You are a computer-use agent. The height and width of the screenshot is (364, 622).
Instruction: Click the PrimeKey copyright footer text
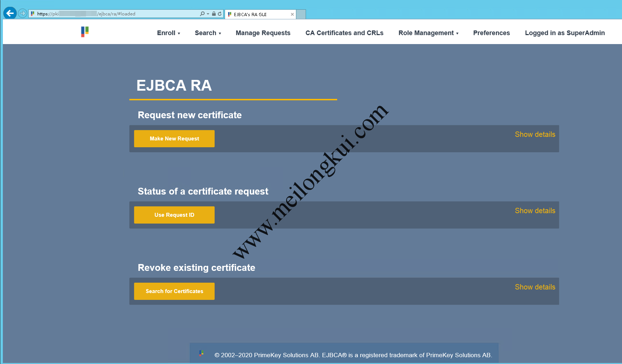[x=353, y=355]
